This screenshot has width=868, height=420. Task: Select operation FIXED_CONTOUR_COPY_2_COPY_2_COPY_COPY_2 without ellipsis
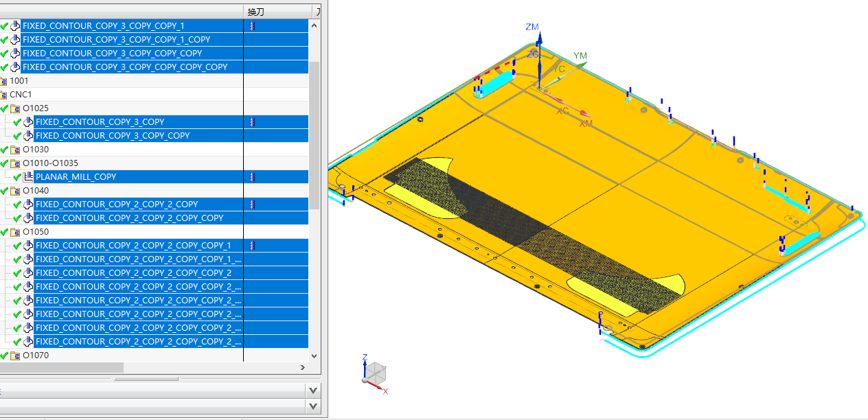coord(133,273)
